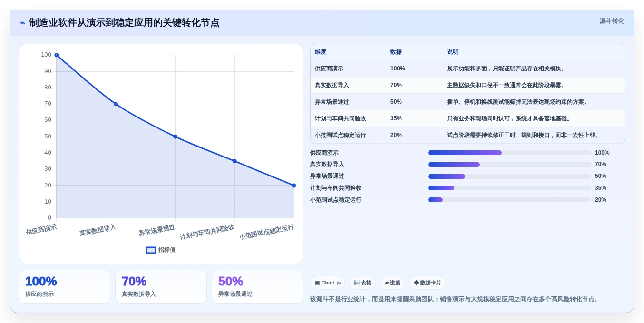This screenshot has height=323, width=644.
Task: Click description 展示功能和界面 in the table
Action: click(x=507, y=69)
